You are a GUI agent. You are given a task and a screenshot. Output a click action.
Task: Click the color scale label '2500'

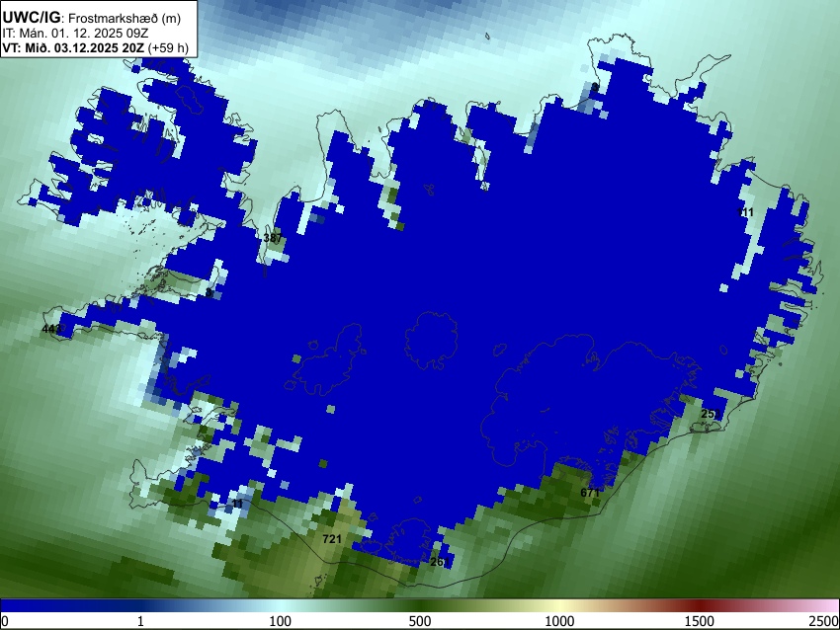click(824, 621)
